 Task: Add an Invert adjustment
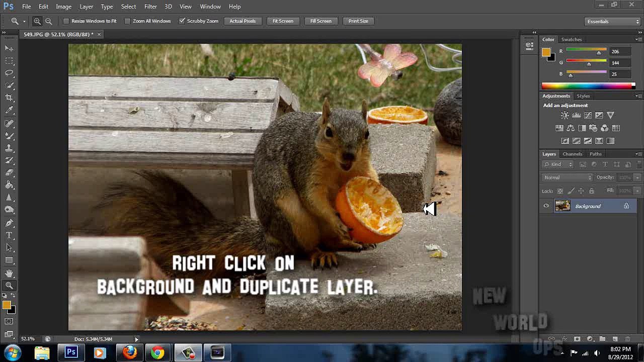565,141
